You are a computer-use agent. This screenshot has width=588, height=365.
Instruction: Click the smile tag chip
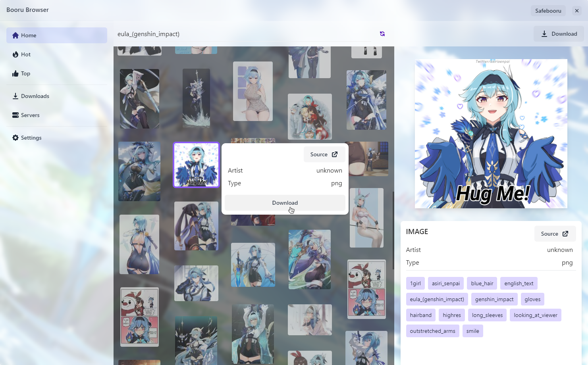(x=472, y=331)
